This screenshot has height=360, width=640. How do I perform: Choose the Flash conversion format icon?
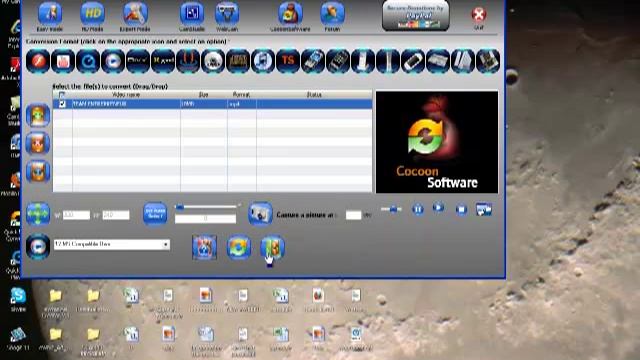click(38, 61)
